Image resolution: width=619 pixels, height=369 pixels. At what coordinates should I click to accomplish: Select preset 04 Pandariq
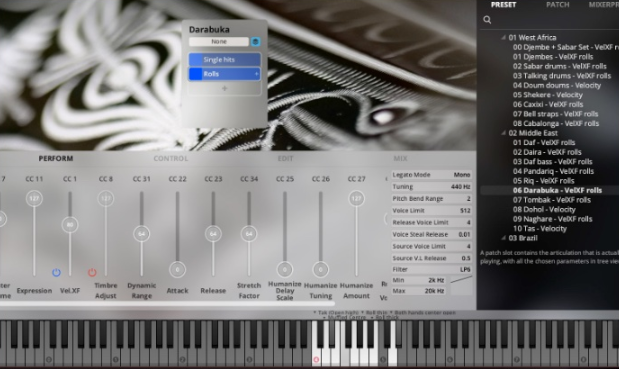(553, 171)
